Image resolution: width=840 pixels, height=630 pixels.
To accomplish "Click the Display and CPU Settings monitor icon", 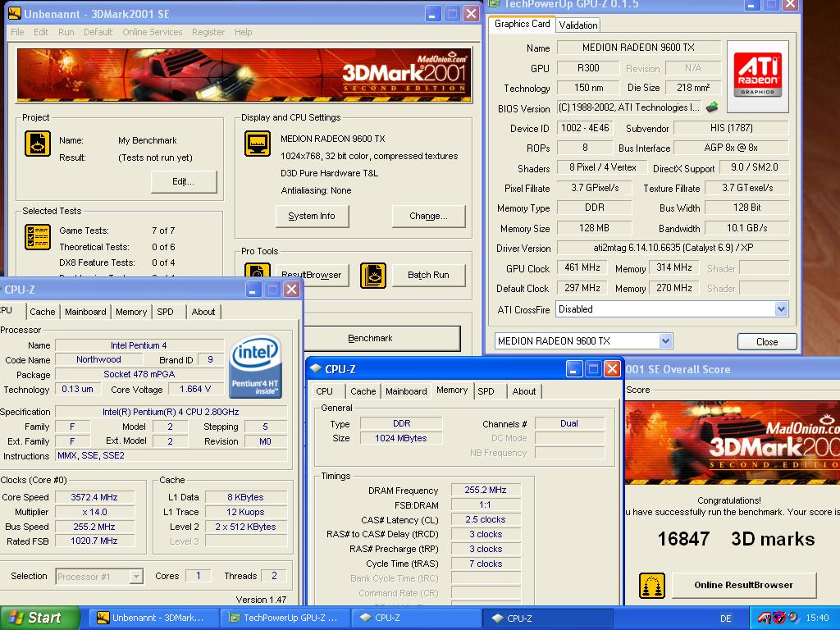I will pyautogui.click(x=258, y=144).
